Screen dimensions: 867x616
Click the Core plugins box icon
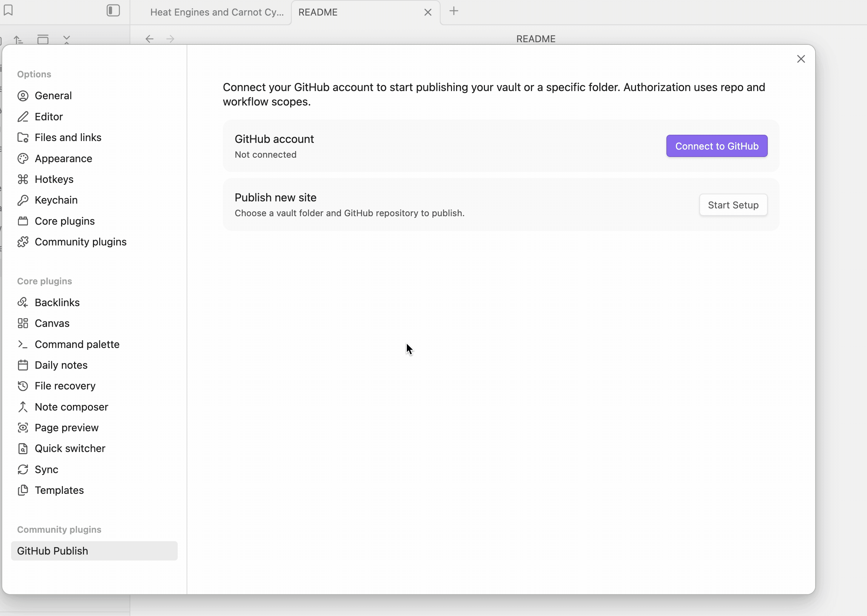point(23,221)
